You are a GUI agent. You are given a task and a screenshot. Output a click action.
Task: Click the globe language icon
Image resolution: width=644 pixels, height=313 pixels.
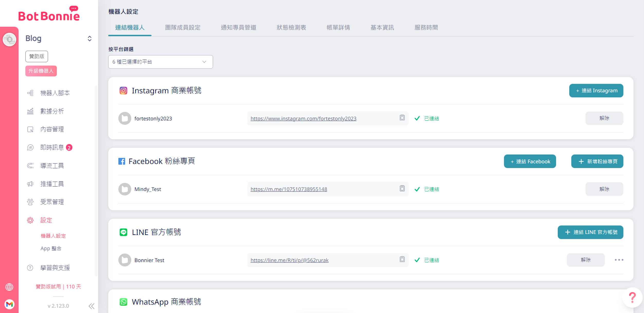pos(9,287)
